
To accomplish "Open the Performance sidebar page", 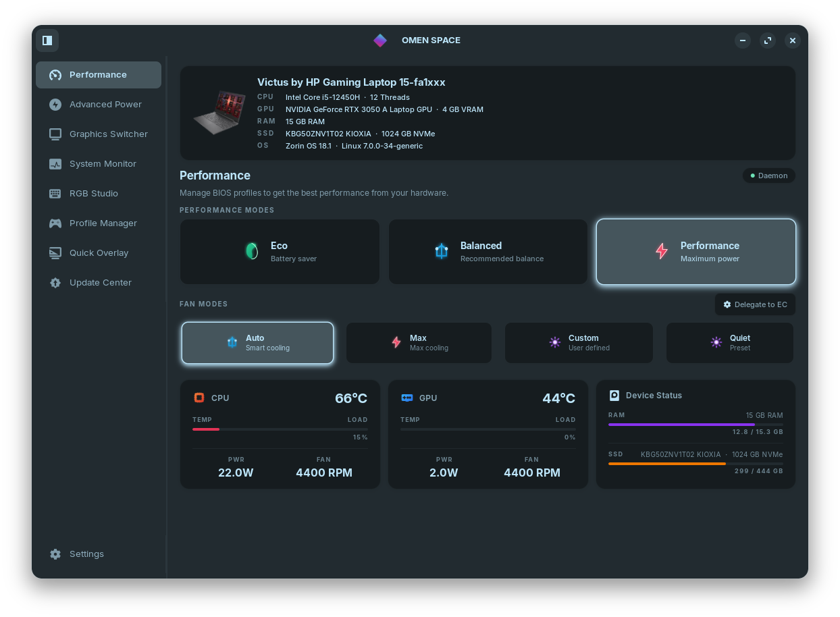I will coord(99,75).
